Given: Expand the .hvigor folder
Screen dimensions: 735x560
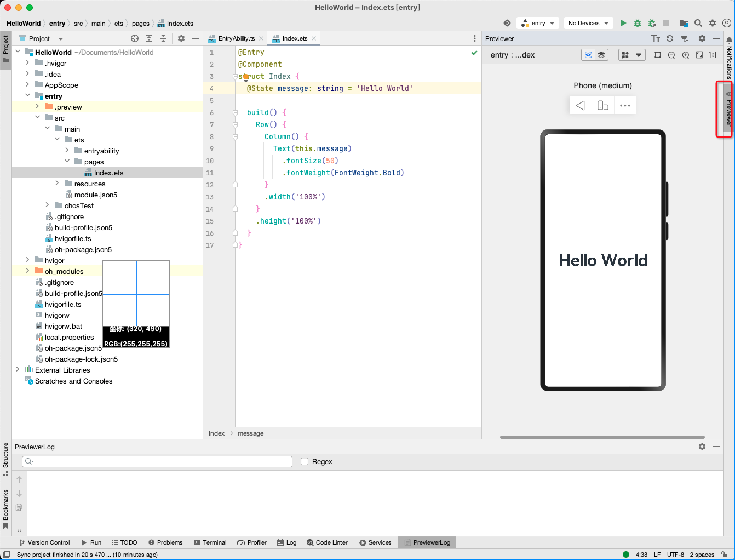Looking at the screenshot, I should coord(27,62).
